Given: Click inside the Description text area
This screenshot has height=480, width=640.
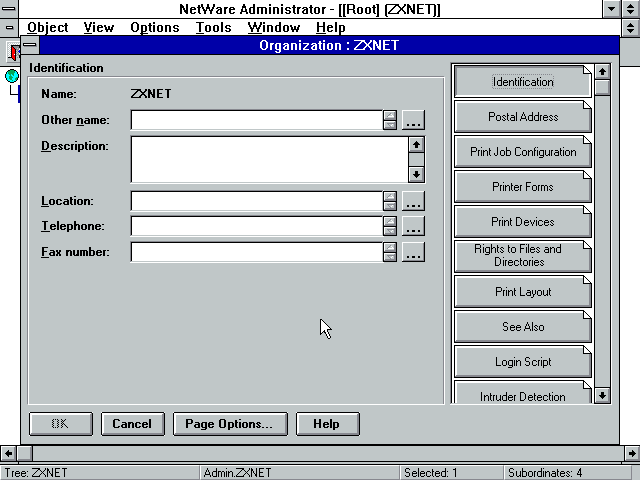Looking at the screenshot, I should coord(269,160).
